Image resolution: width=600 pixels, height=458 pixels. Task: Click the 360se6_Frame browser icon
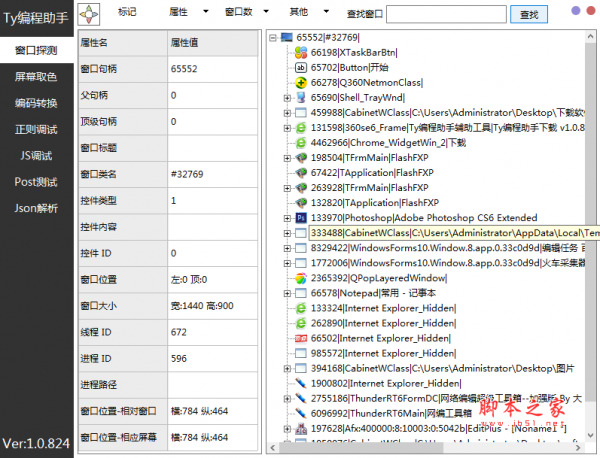301,128
